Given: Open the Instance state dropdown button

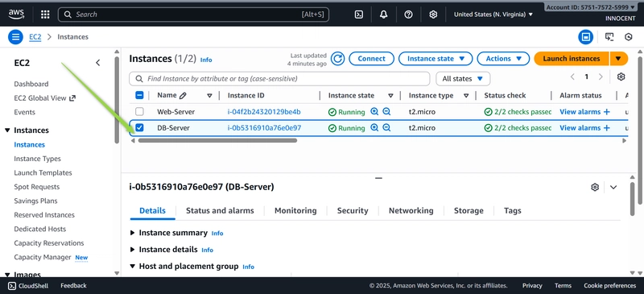Looking at the screenshot, I should 436,59.
